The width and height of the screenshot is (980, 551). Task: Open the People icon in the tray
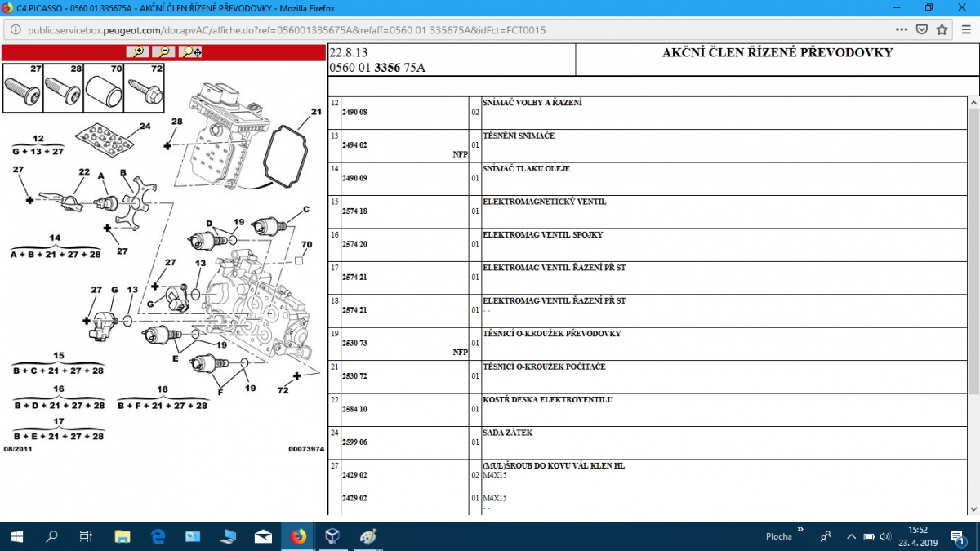(x=826, y=536)
